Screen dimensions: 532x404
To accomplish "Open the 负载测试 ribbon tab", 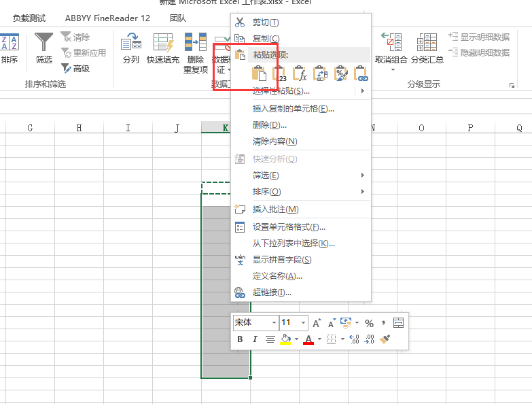I will point(29,18).
